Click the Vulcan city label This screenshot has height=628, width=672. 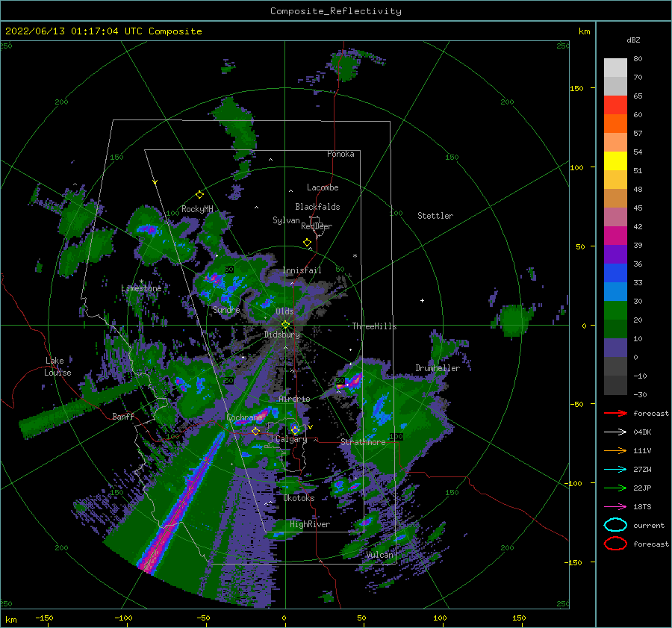(x=380, y=555)
